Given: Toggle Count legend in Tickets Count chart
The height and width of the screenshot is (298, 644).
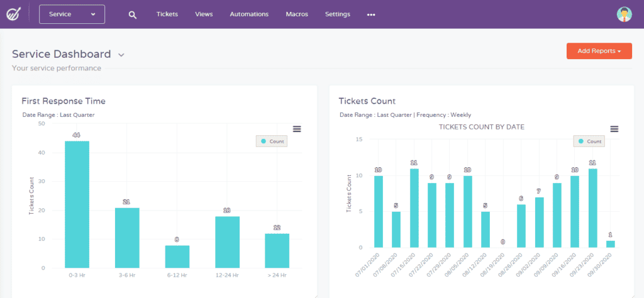Looking at the screenshot, I should tap(588, 141).
